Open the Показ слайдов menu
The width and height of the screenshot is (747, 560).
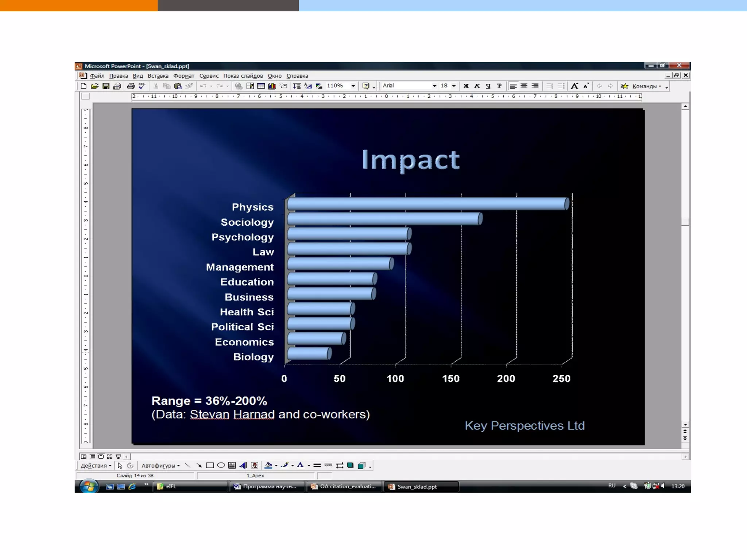point(243,76)
